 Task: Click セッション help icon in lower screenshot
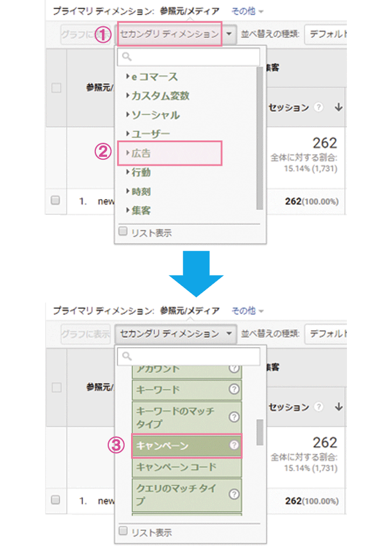[x=318, y=407]
